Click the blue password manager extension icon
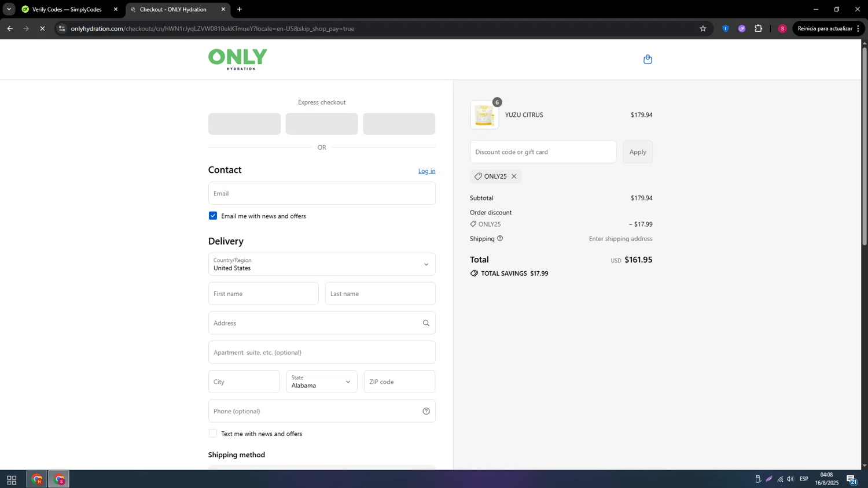This screenshot has height=488, width=868. [725, 28]
